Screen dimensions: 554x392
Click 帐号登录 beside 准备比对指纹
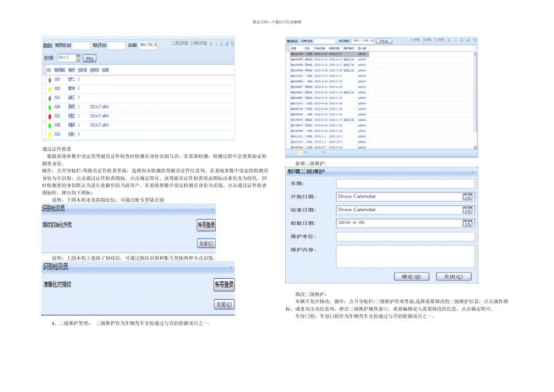tap(224, 285)
